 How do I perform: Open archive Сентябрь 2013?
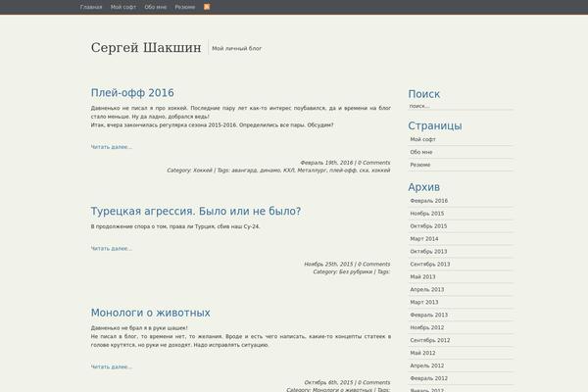(x=430, y=264)
